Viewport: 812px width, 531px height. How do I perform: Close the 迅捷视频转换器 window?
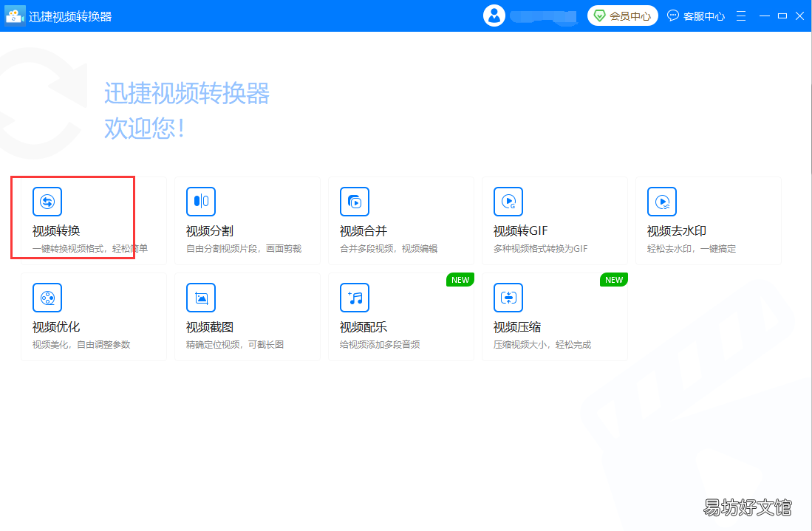pyautogui.click(x=800, y=16)
